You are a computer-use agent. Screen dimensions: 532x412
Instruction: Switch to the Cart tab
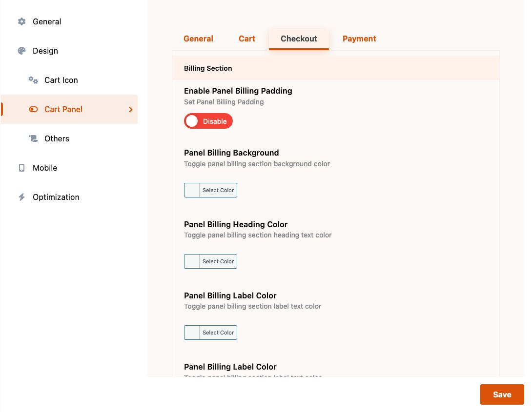coord(246,39)
